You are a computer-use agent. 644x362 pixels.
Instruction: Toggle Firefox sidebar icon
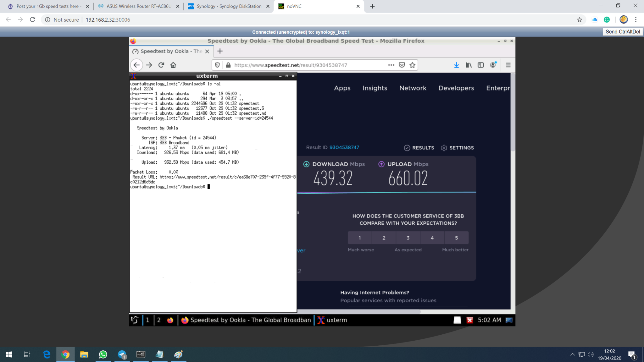(x=481, y=65)
